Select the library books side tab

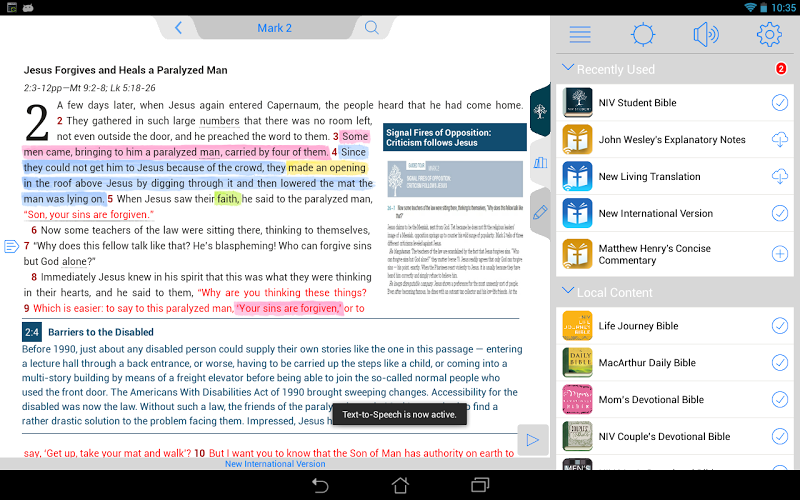540,163
